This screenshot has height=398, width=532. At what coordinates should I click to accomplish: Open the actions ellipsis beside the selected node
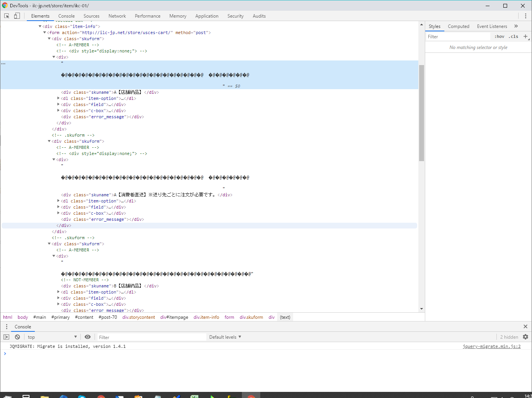(x=3, y=64)
